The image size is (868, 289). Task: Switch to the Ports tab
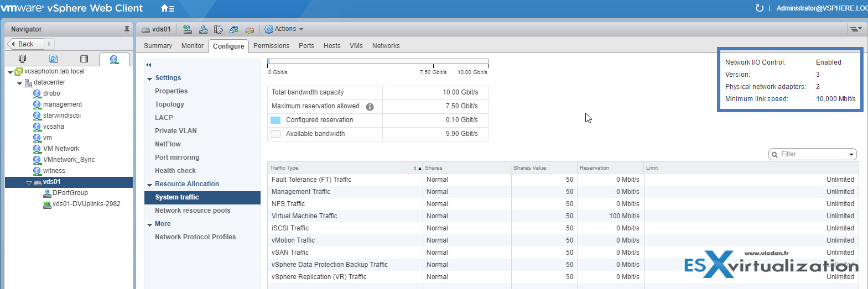(x=306, y=46)
